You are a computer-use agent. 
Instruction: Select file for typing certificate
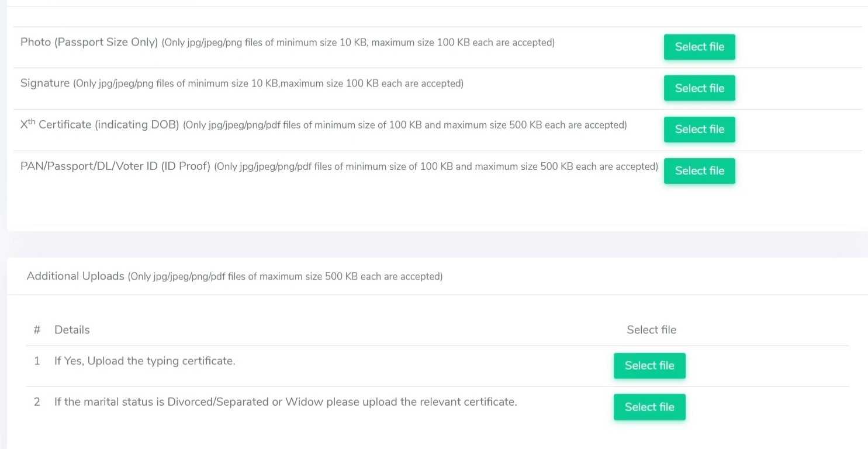click(x=649, y=366)
